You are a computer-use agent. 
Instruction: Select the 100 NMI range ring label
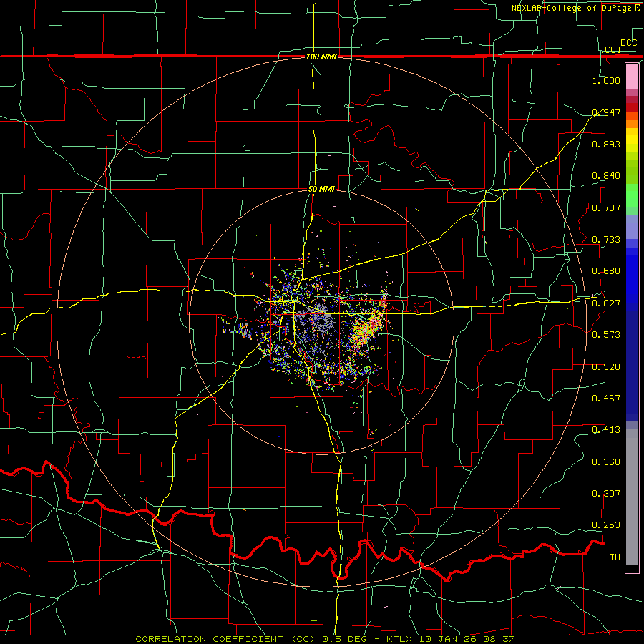(x=321, y=57)
